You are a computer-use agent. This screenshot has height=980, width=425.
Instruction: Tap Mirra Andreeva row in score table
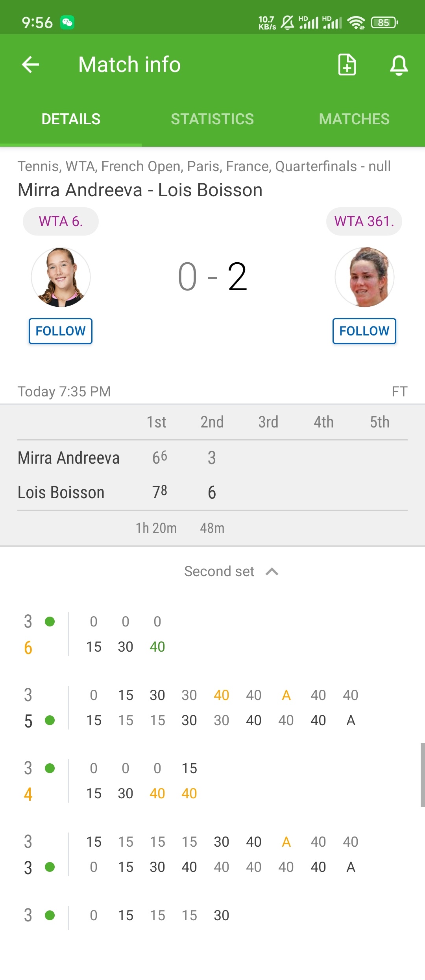click(x=213, y=458)
